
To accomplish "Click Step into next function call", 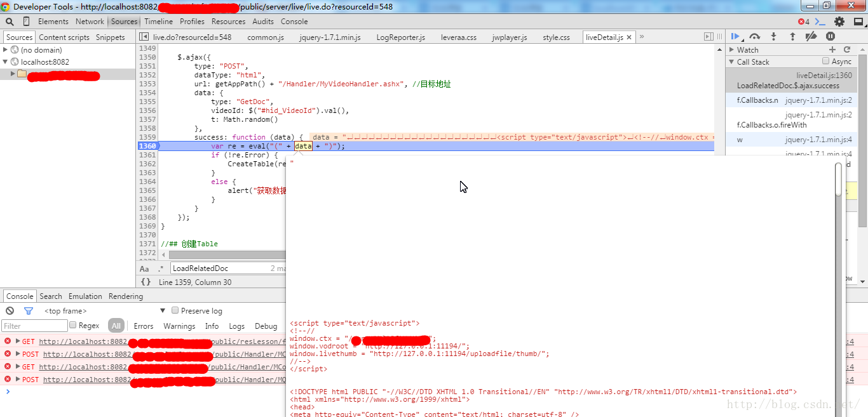I will (x=773, y=37).
